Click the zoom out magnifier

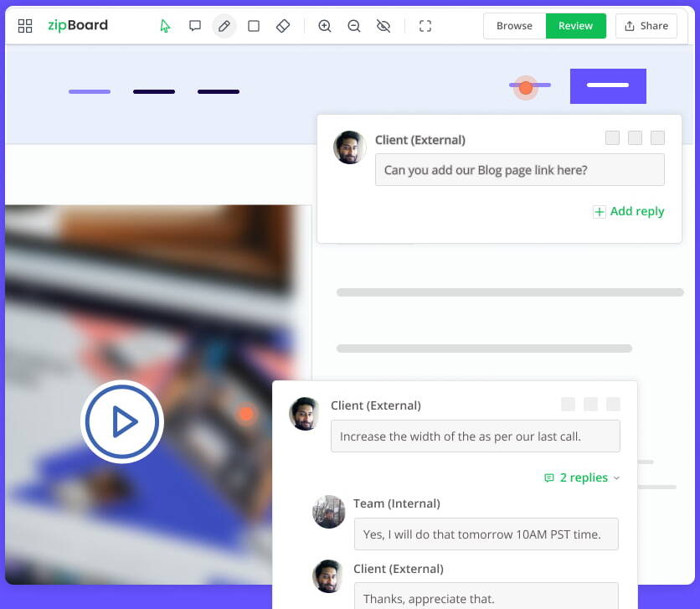click(354, 26)
